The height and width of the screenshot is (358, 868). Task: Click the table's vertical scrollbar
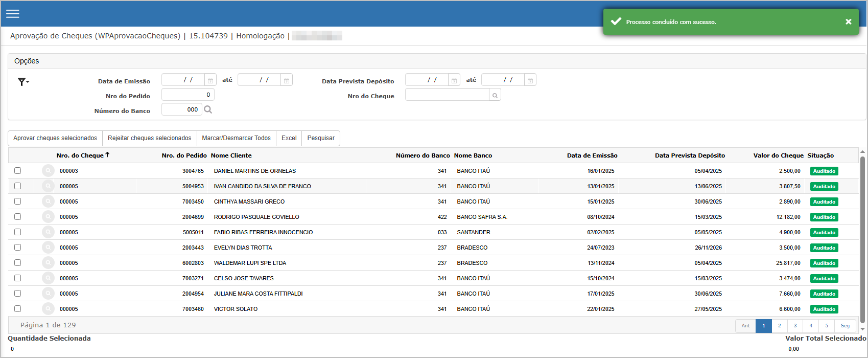863,240
